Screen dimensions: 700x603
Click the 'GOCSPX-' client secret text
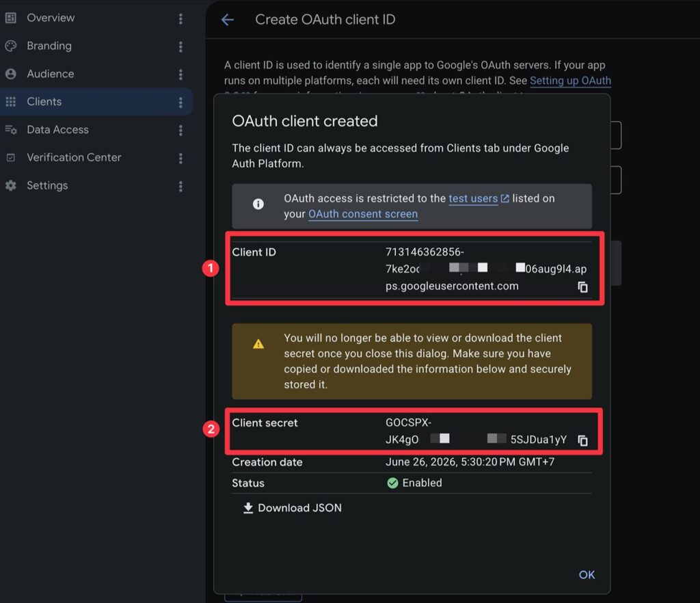click(x=408, y=423)
